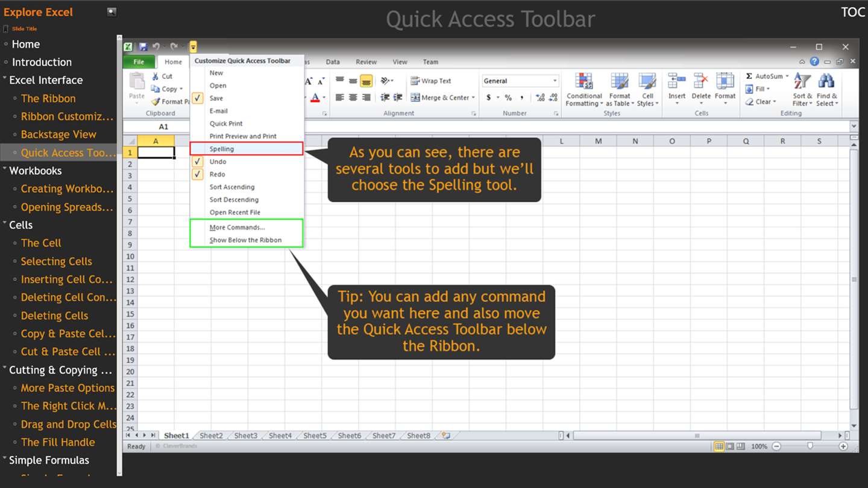The image size is (868, 488).
Task: Click the center text alignment icon
Action: click(353, 98)
